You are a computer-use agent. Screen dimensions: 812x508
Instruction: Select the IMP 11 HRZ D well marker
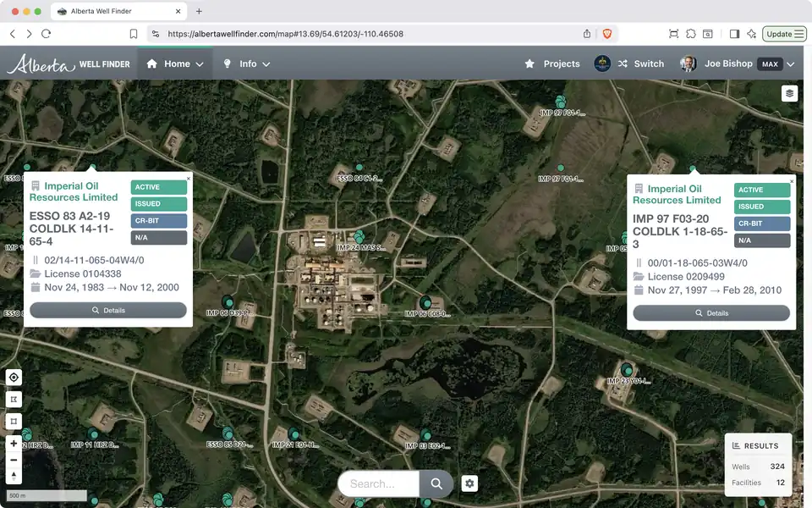(x=93, y=433)
